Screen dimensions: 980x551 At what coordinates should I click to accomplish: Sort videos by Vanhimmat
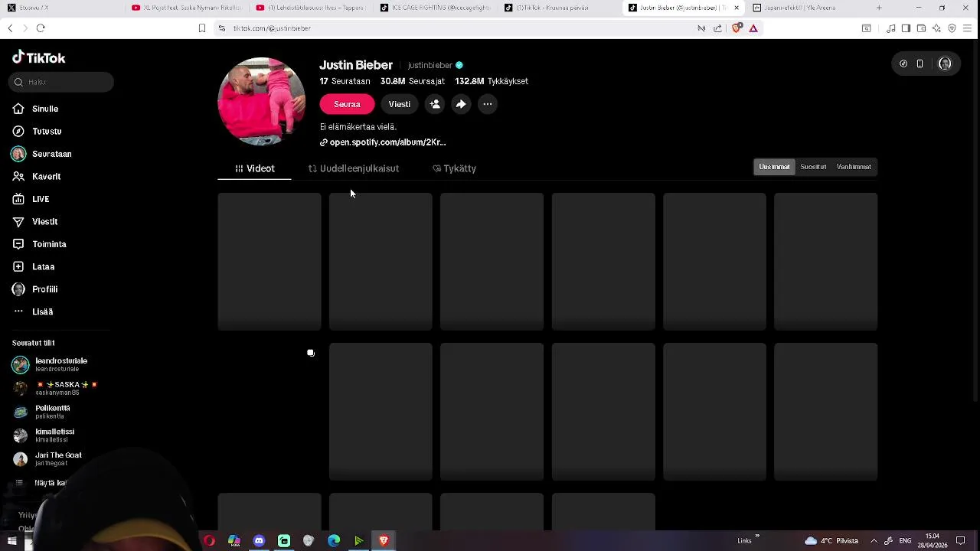tap(854, 167)
